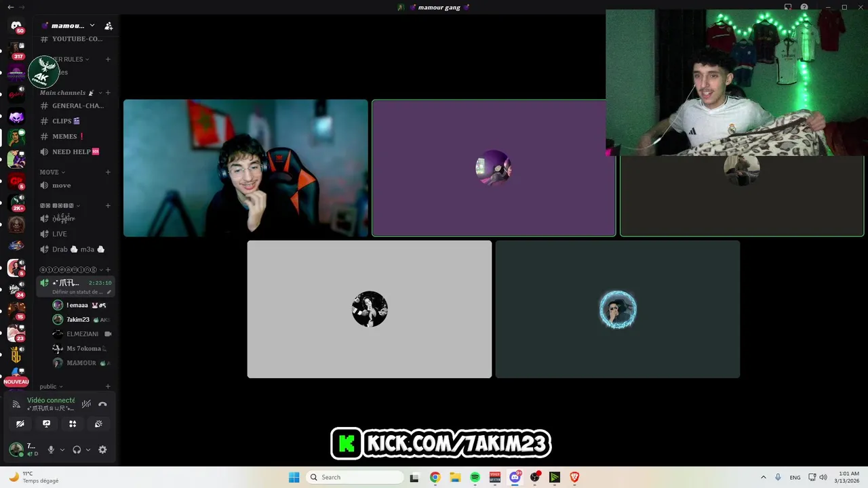Viewport: 868px width, 488px height.
Task: Collapse the streaming category
Action: (x=71, y=270)
